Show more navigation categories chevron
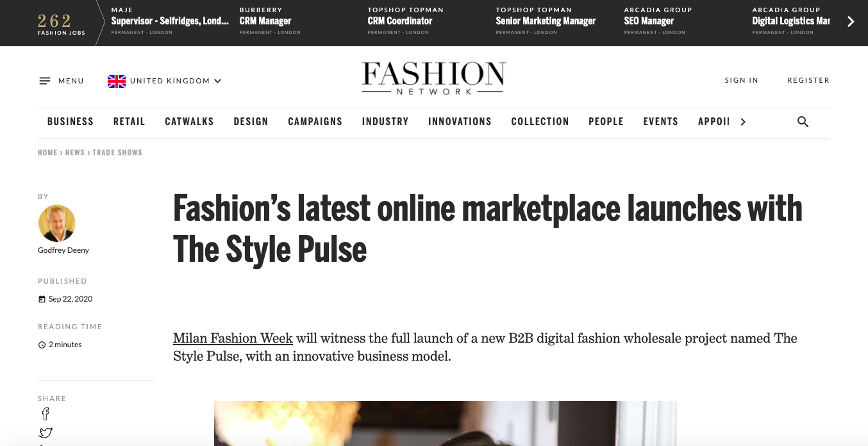Viewport: 868px width, 446px height. pos(743,122)
